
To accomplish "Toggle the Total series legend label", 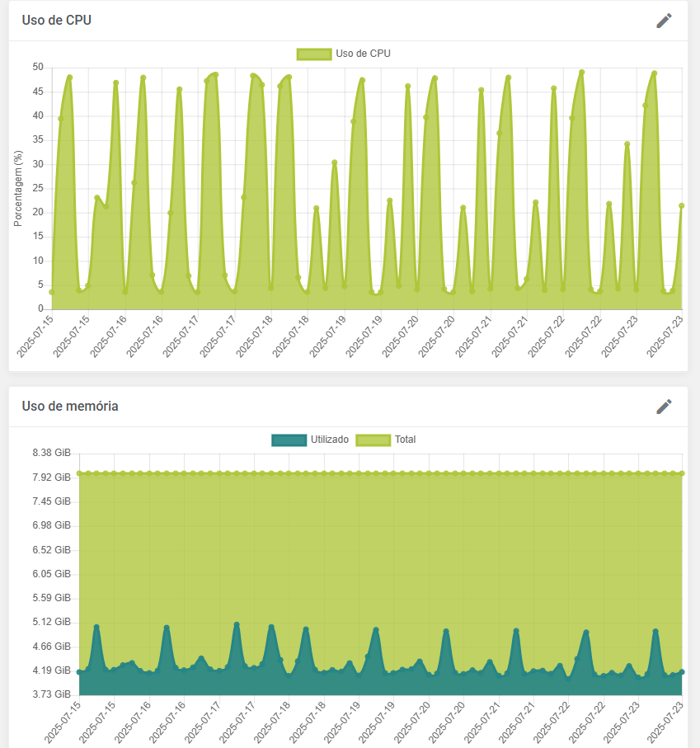I will pos(405,440).
